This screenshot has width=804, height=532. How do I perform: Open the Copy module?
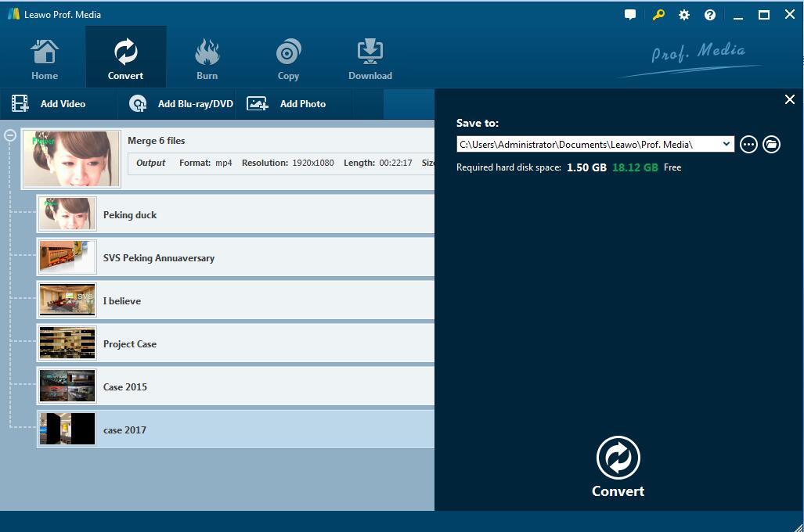288,60
